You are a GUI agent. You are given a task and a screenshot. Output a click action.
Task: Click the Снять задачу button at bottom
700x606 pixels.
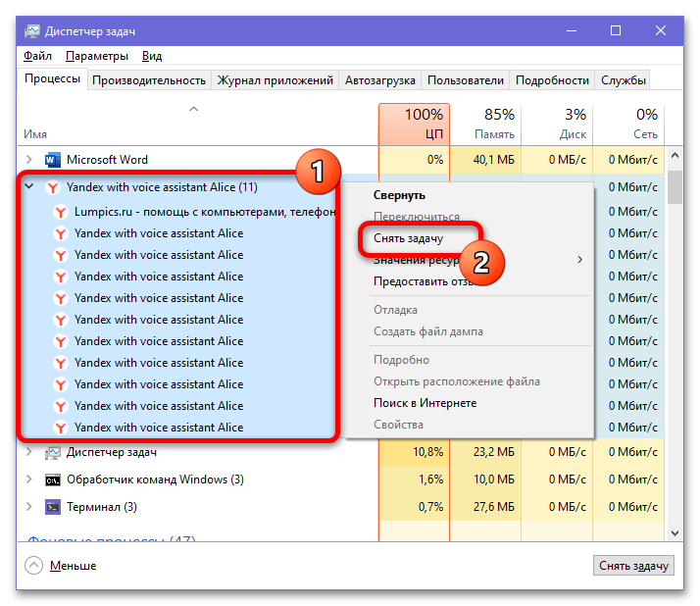click(x=633, y=566)
